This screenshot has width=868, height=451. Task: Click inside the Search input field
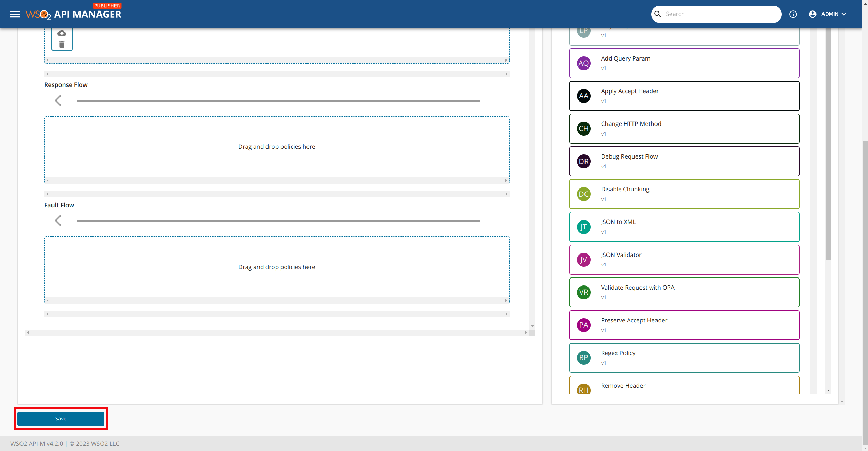tap(717, 14)
